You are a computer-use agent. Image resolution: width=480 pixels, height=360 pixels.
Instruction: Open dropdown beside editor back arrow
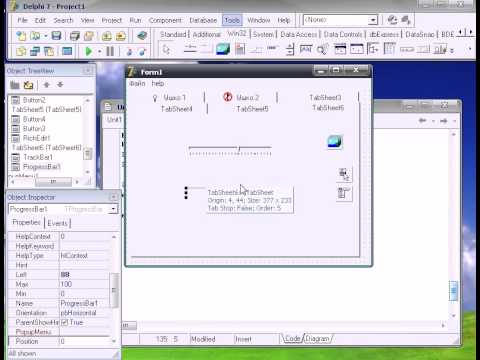[433, 121]
